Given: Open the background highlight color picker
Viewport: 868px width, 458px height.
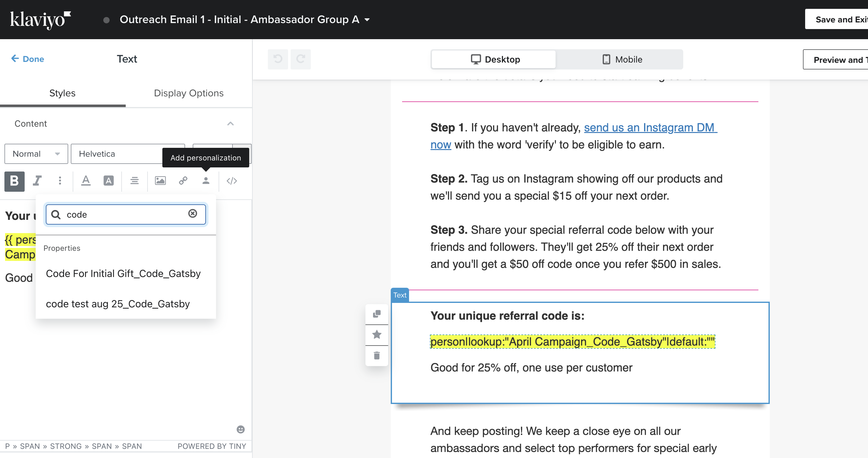Looking at the screenshot, I should (x=109, y=181).
